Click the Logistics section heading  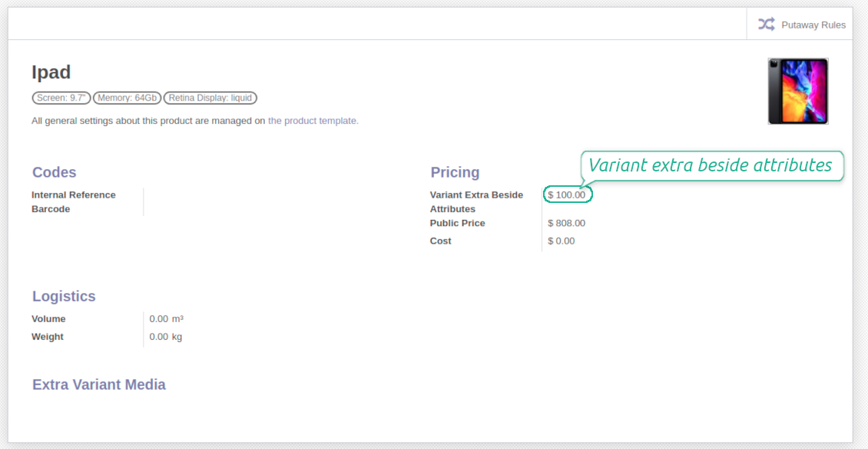[x=64, y=296]
